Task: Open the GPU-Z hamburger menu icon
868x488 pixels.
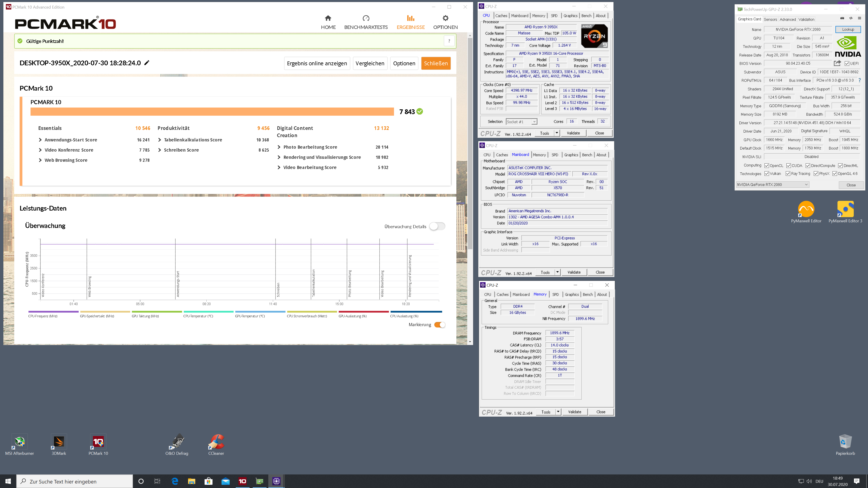Action: pyautogui.click(x=860, y=18)
